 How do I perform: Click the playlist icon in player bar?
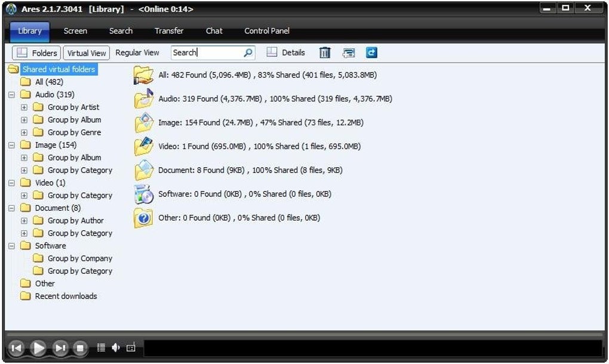coord(101,347)
